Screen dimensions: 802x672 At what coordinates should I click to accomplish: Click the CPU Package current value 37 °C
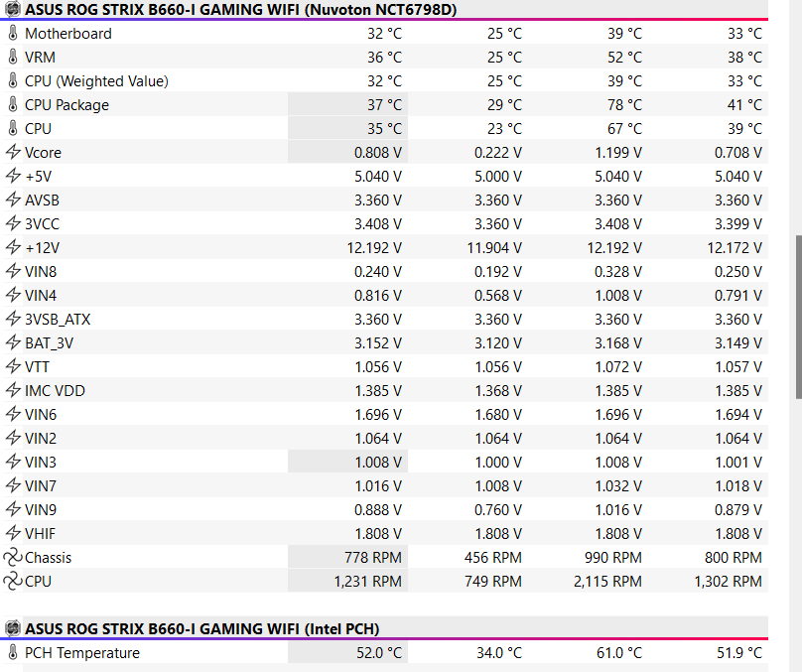[x=384, y=105]
